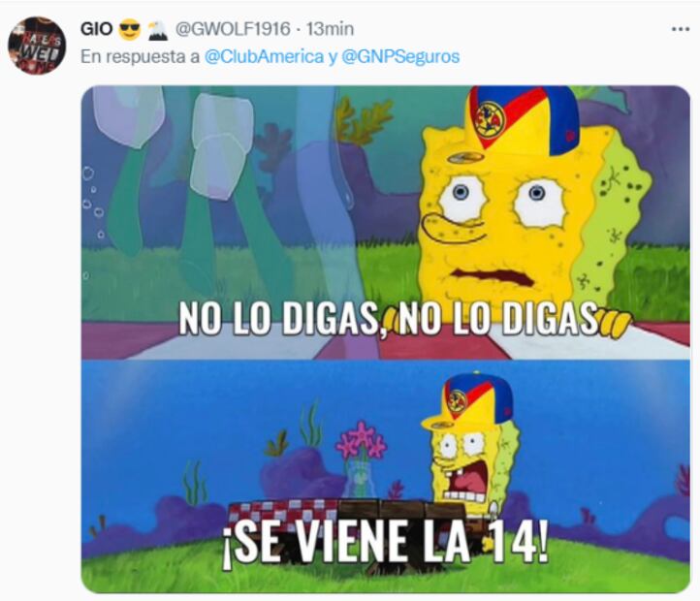700x601 pixels.
Task: Open tweet permalink via 13min timestamp
Action: [x=330, y=29]
